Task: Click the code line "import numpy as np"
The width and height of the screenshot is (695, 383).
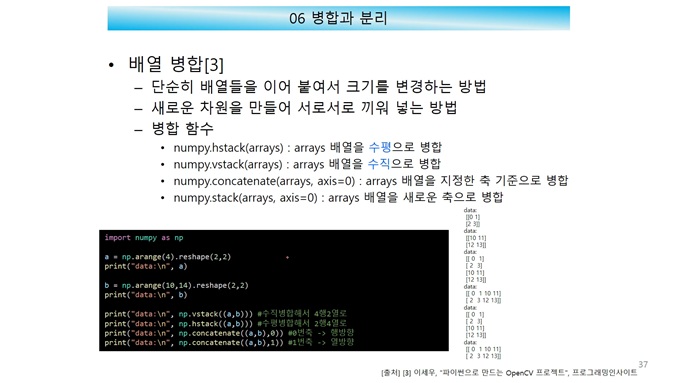Action: tap(144, 238)
